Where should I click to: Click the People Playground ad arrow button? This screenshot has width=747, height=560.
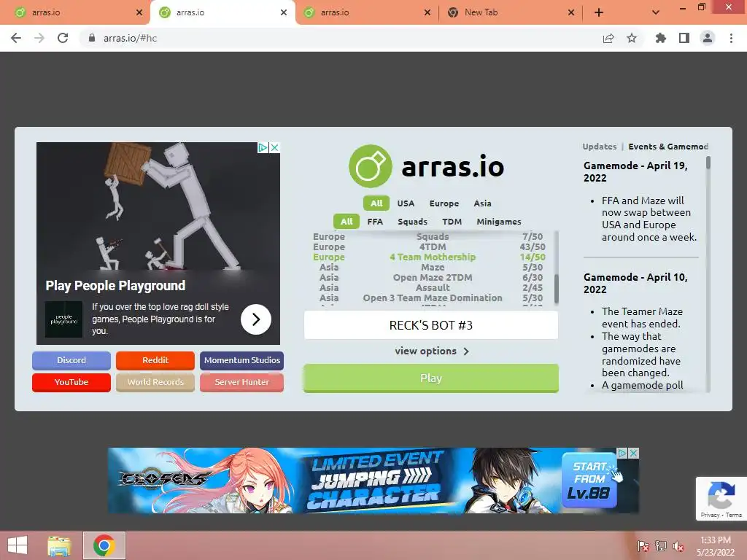pos(256,319)
